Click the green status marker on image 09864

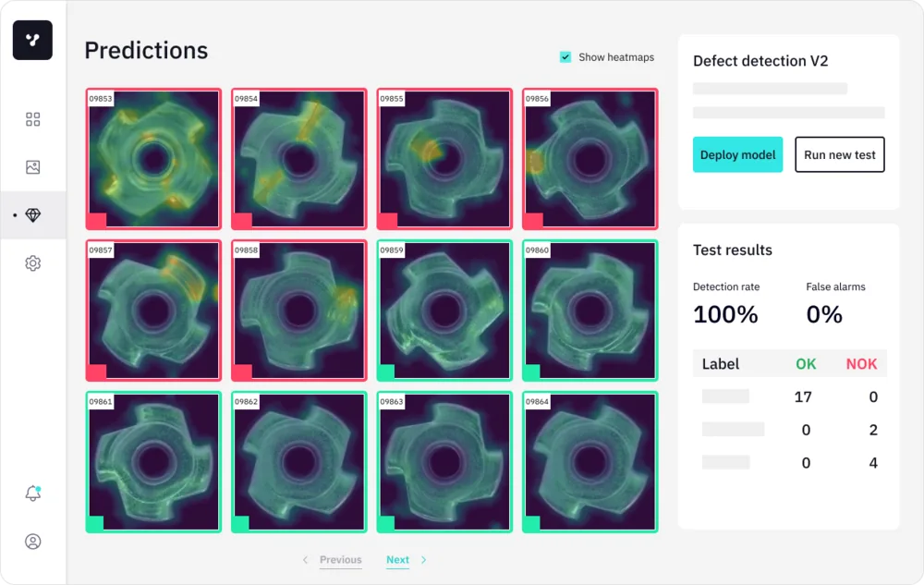531,524
